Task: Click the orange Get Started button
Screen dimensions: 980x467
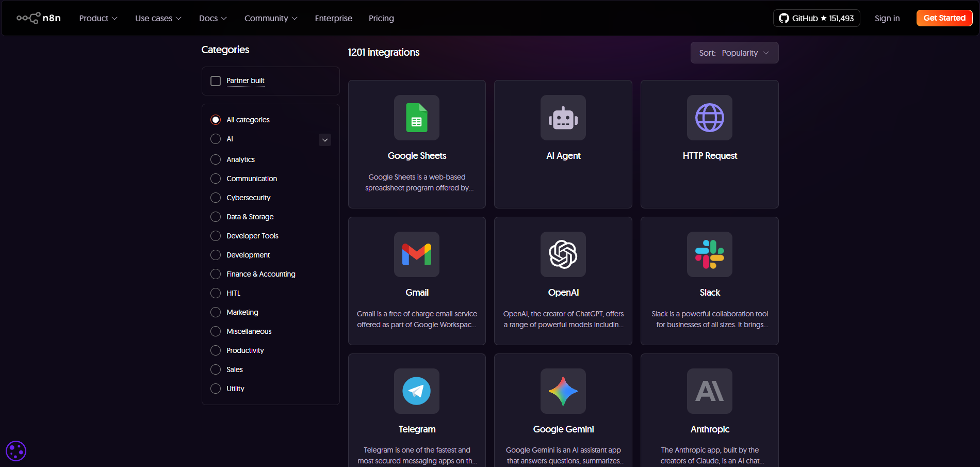Action: click(x=944, y=18)
